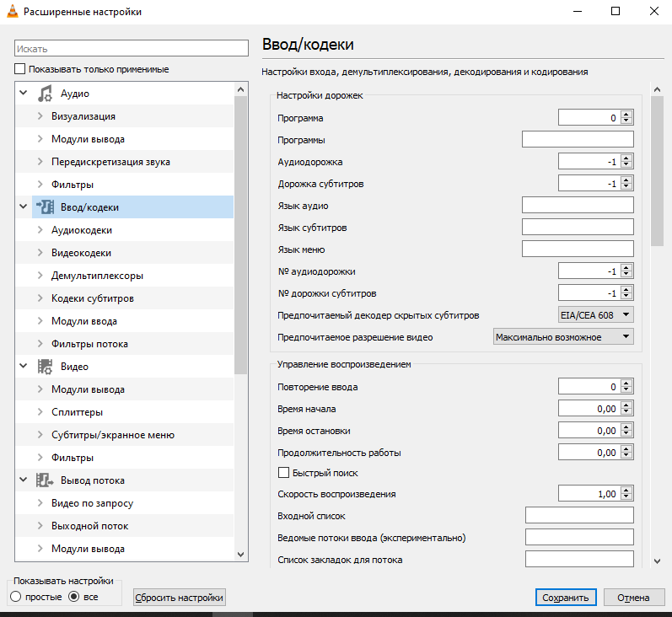This screenshot has width=672, height=617.
Task: Expand the Видеокодеки tree item
Action: 40,253
